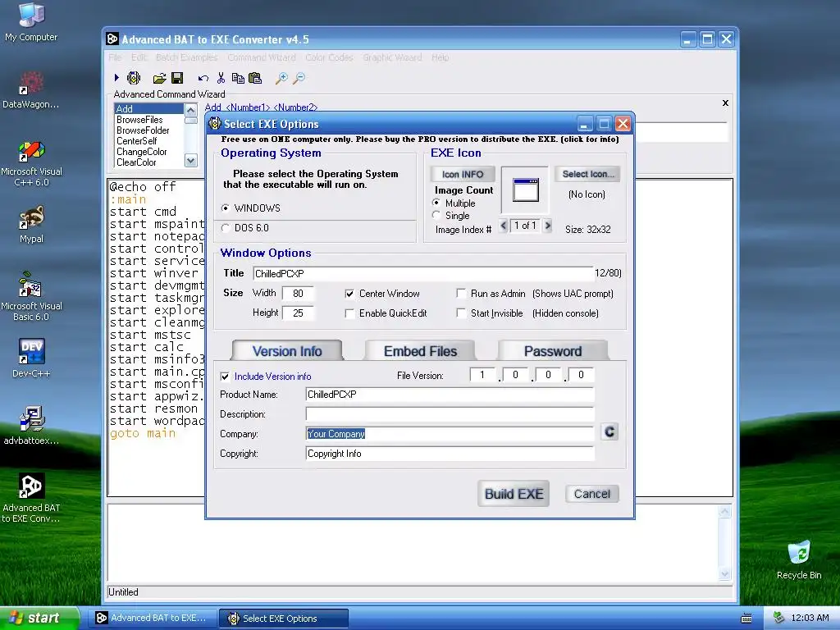Click command list scroll down arrow
The image size is (840, 630).
[x=190, y=160]
